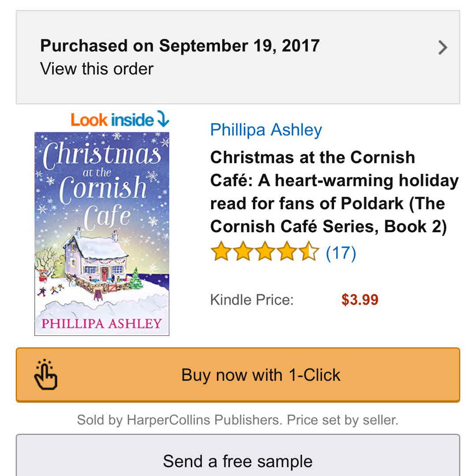476x476 pixels.
Task: Tap the 1-Click hand pointer icon
Action: [x=46, y=375]
